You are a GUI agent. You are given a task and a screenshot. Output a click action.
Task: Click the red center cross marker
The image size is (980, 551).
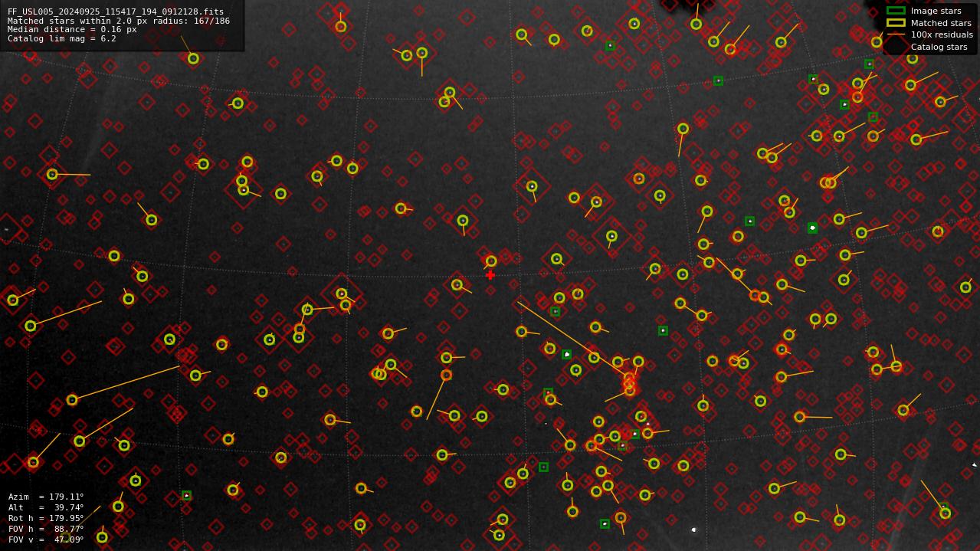click(490, 275)
